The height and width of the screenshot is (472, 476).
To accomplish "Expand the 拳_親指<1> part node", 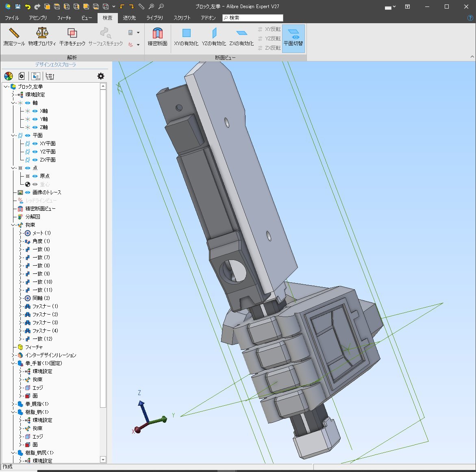I will tap(13, 404).
